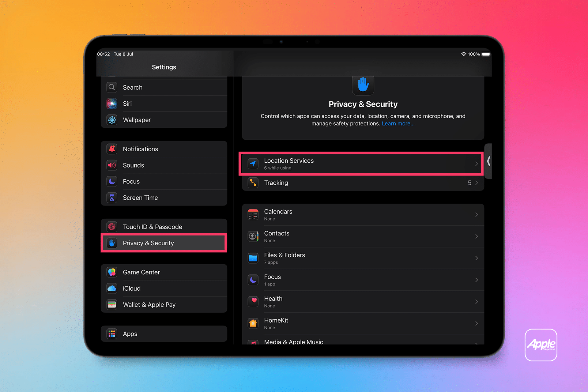
Task: Click the Notifications bell icon
Action: coord(112,149)
